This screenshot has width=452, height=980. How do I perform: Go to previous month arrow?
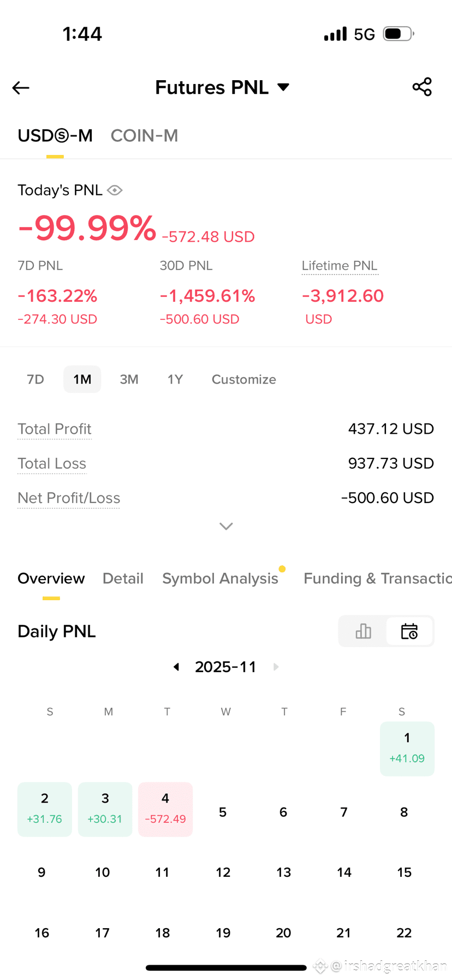(x=176, y=667)
